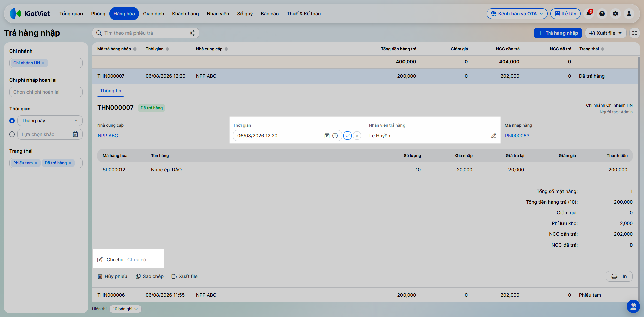Open Chọn chi phí hoàn lại dropdown
Viewport: 644px width, 317px height.
46,92
